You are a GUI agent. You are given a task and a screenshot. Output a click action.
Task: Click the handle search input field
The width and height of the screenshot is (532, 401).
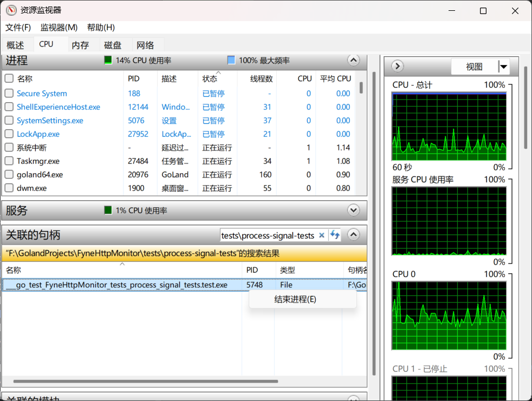pos(268,235)
